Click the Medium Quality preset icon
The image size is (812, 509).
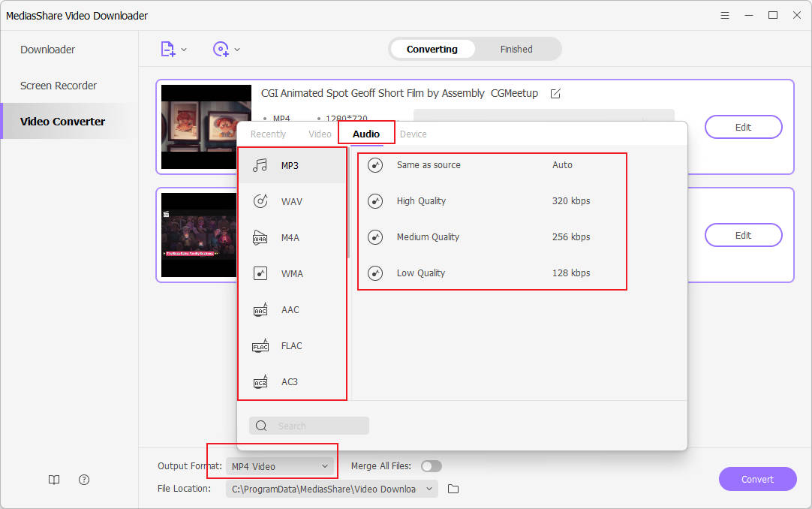375,237
